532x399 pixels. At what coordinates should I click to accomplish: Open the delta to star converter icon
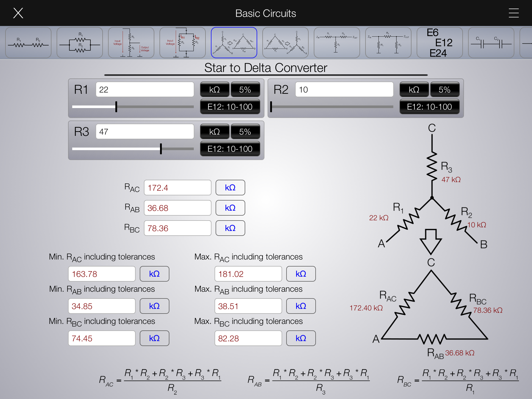tap(285, 43)
